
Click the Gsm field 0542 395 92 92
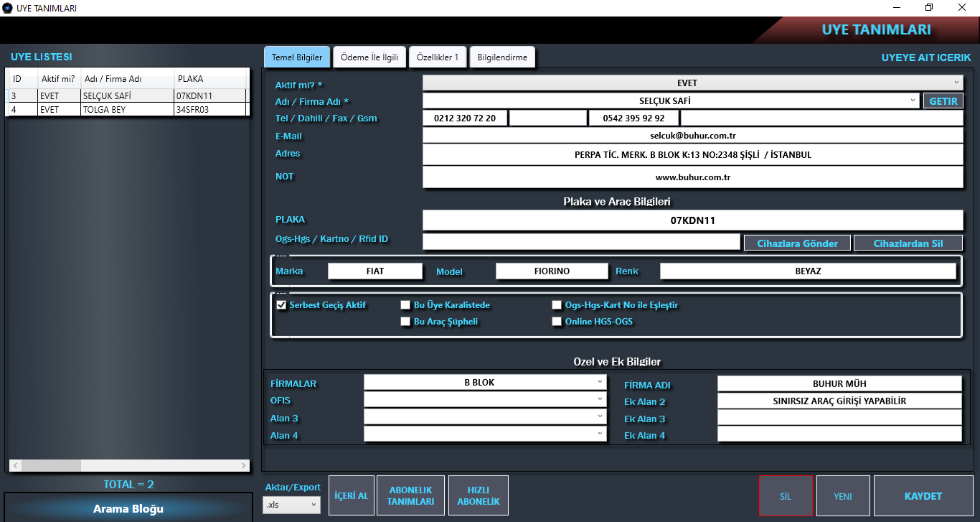(634, 118)
